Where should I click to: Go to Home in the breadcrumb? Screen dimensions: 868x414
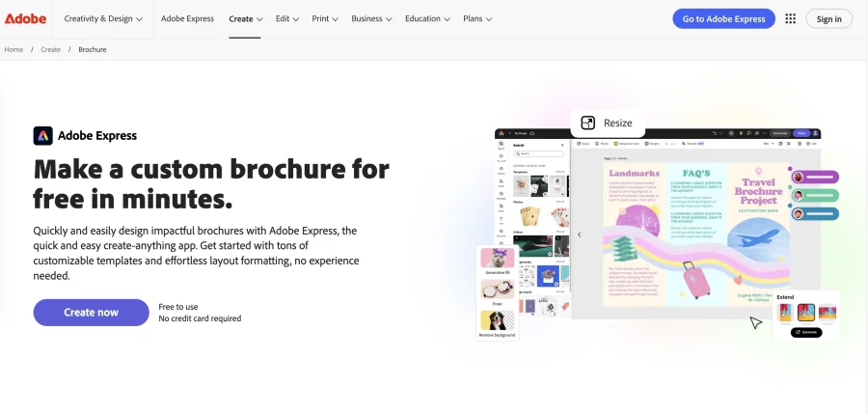coord(14,49)
